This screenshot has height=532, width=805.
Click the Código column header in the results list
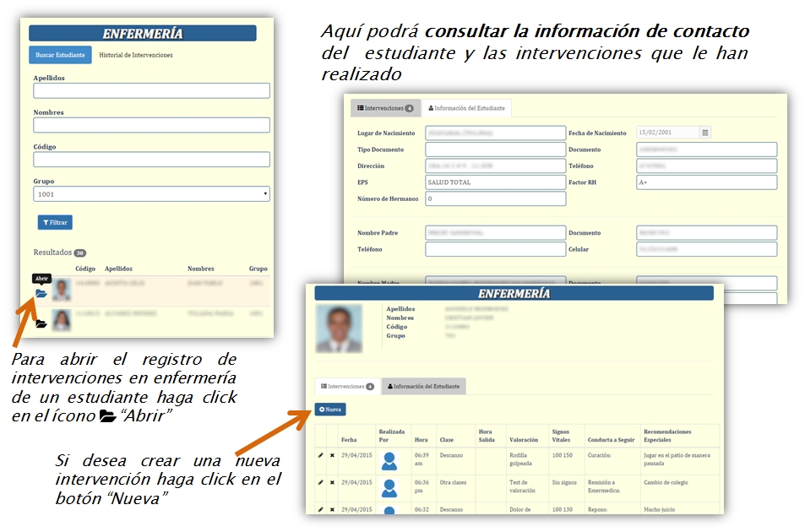(85, 269)
